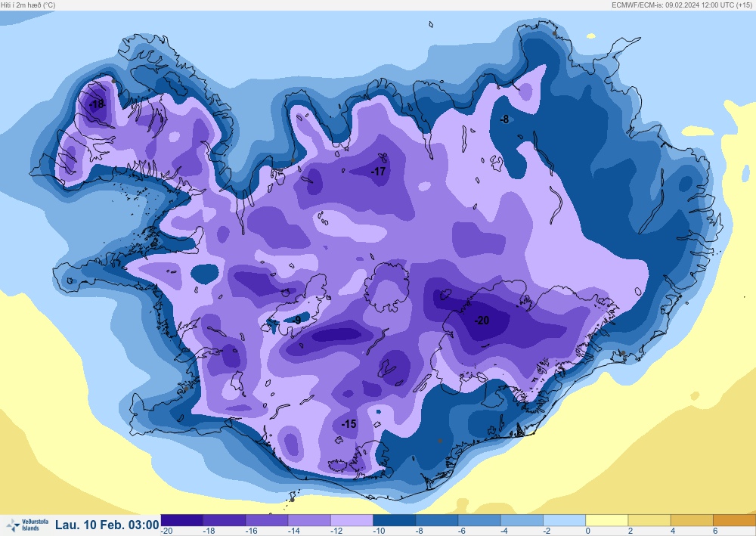Click the '2' legend scale label
This screenshot has height=536, width=756.
pyautogui.click(x=631, y=531)
